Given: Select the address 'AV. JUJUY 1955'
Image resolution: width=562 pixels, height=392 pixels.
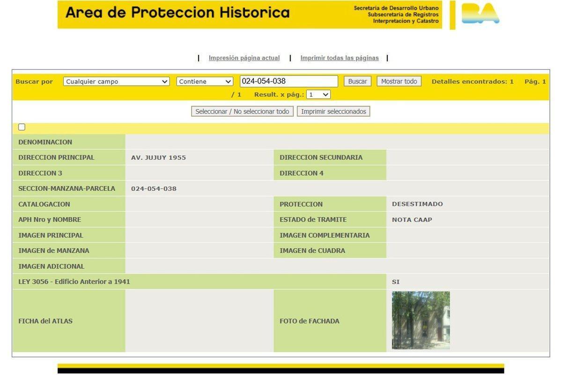Looking at the screenshot, I should pos(158,157).
